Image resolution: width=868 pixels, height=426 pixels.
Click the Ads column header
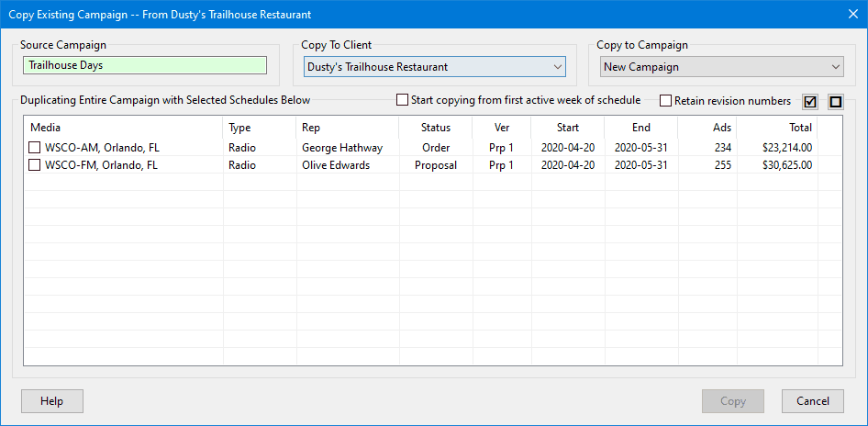[x=707, y=128]
